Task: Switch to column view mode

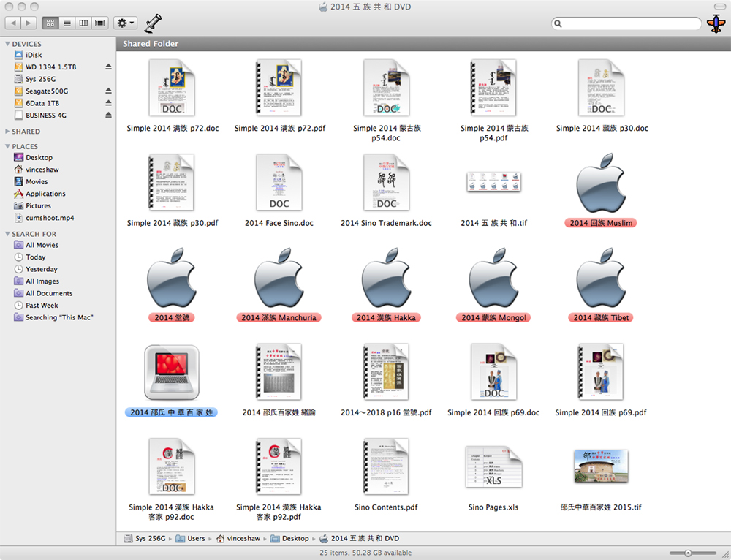Action: point(84,23)
